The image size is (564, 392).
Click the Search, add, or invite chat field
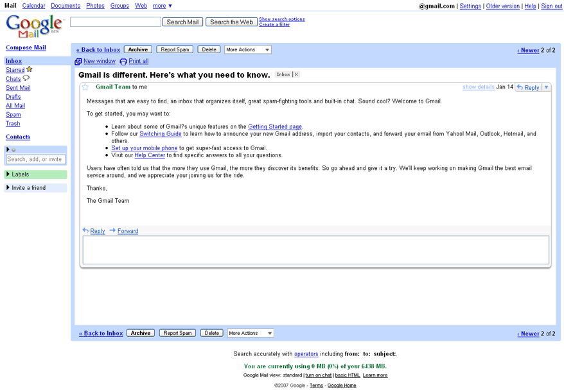[x=36, y=159]
